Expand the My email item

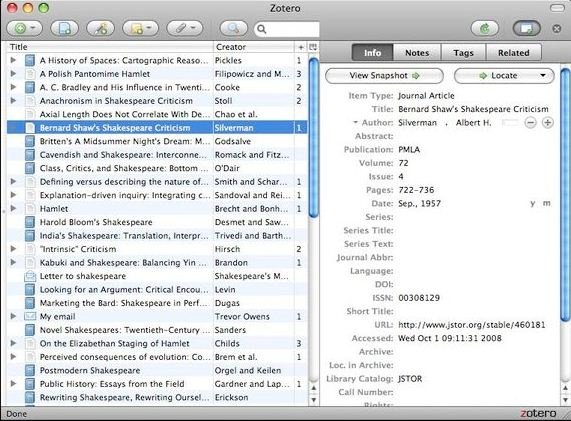[13, 316]
